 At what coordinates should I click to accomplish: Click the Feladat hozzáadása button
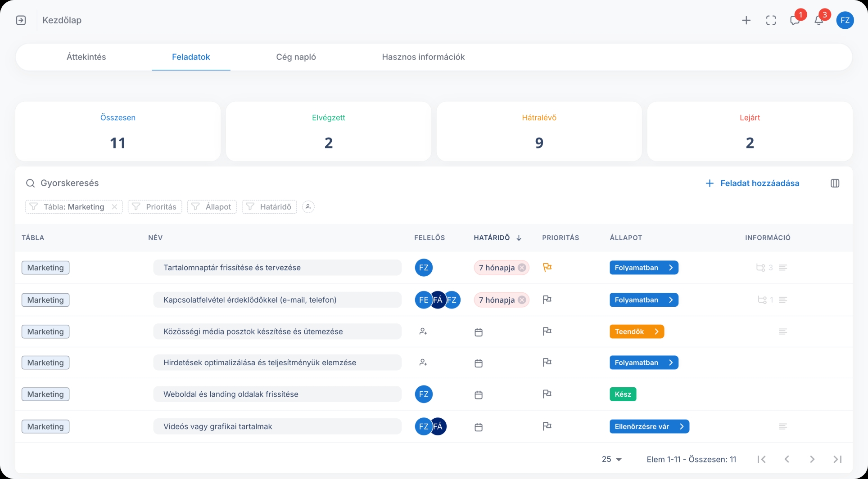click(752, 183)
